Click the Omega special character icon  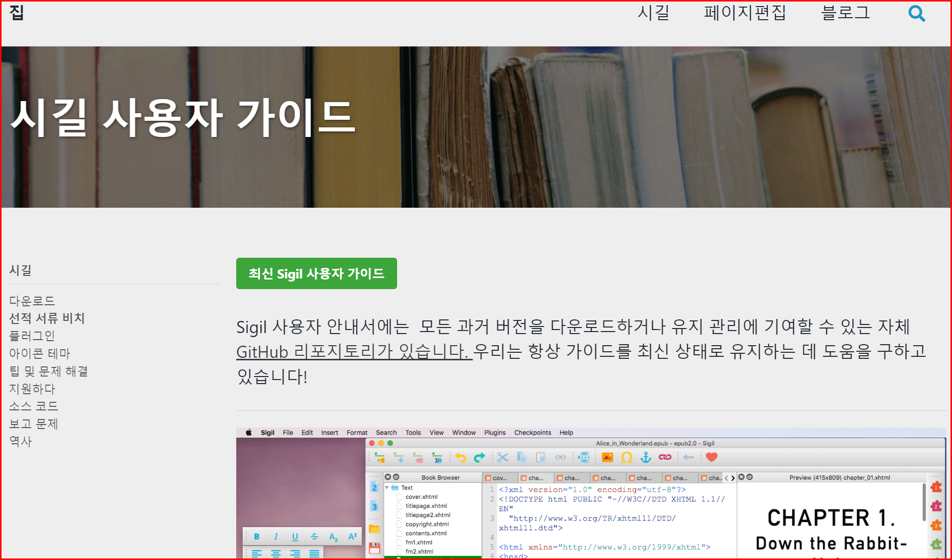[x=627, y=457]
